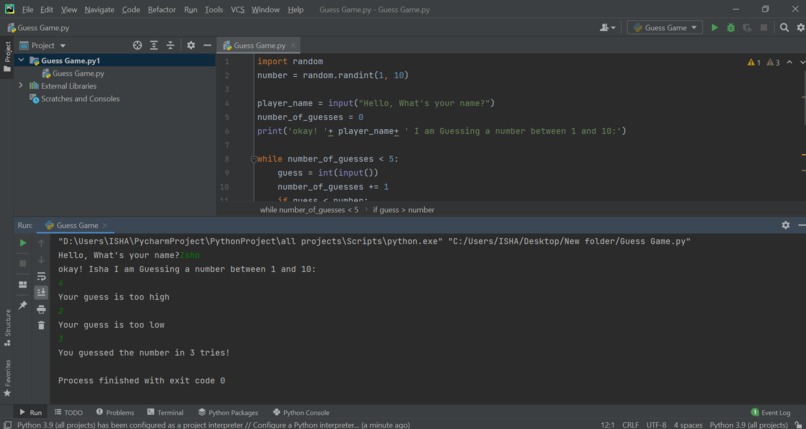Click Restore Layout icon in Run panel
806x429 pixels.
[23, 284]
